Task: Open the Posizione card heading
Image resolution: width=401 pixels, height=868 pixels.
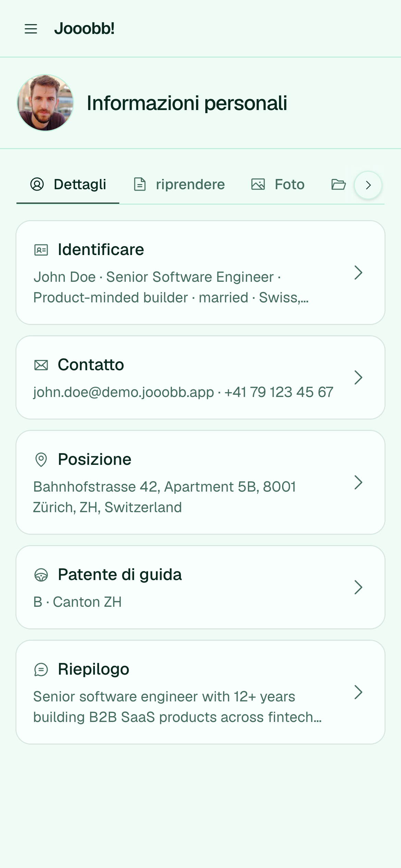Action: click(95, 459)
